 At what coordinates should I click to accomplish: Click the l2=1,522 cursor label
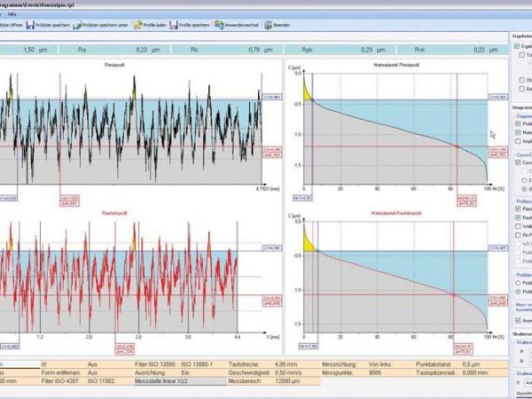[x=70, y=198]
